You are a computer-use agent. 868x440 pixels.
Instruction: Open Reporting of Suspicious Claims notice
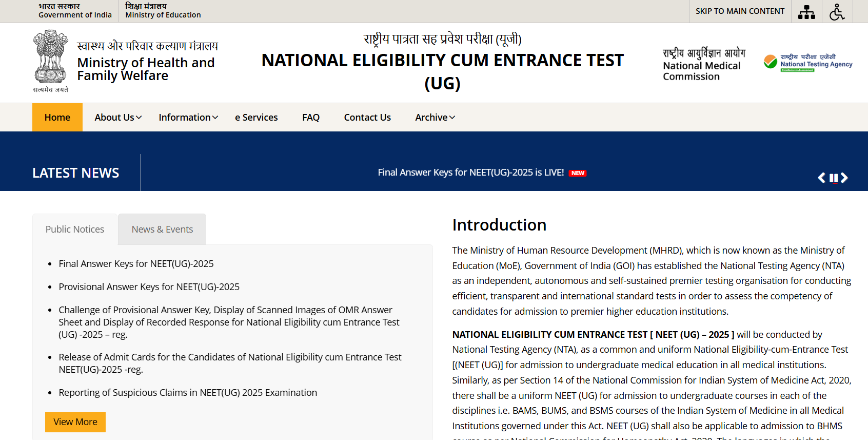(188, 392)
